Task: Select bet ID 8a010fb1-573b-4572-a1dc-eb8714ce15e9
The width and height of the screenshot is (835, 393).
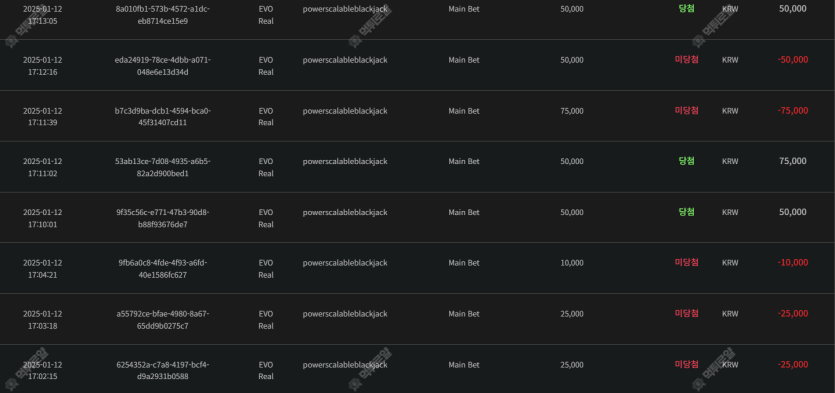Action: (162, 15)
